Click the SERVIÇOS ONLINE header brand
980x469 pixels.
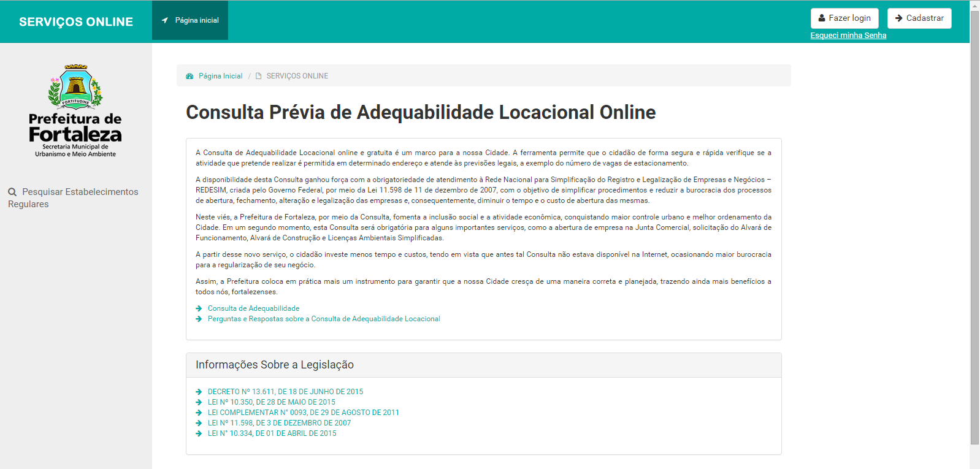[x=76, y=21]
